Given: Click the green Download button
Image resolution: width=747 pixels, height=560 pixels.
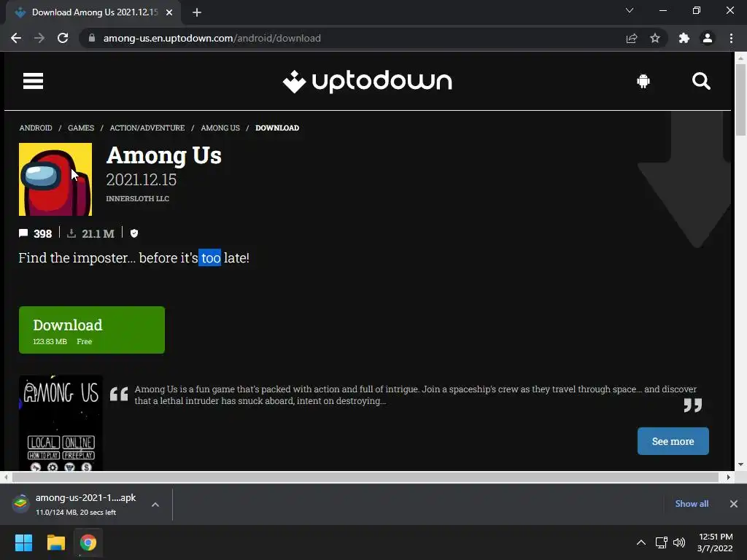Looking at the screenshot, I should (92, 330).
